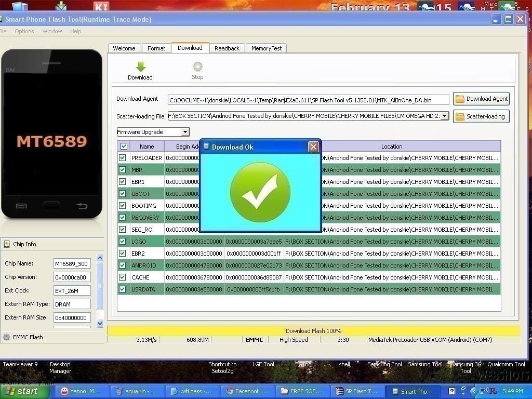
Task: Open the Window menu
Action: (52, 31)
